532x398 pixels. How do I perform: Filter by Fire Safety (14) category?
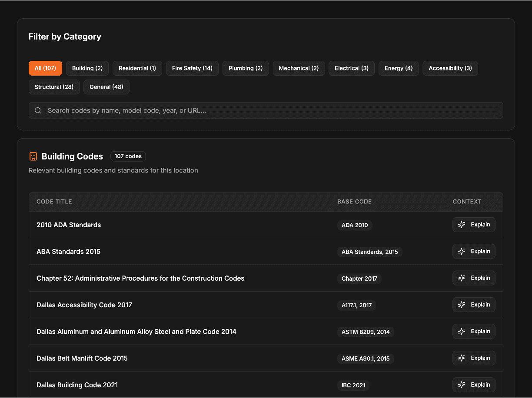[x=192, y=68]
